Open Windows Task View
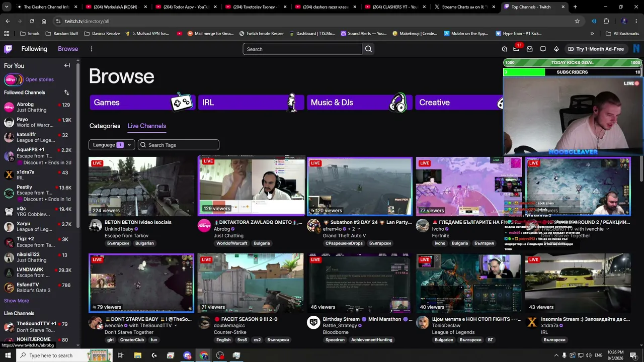The height and width of the screenshot is (362, 644). coord(121,355)
